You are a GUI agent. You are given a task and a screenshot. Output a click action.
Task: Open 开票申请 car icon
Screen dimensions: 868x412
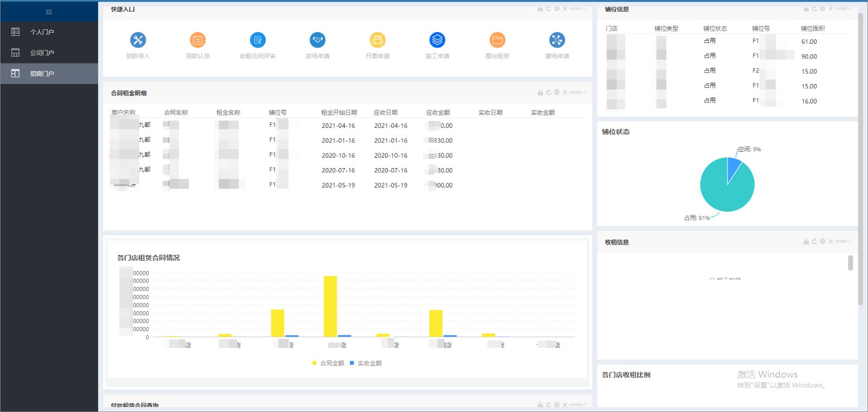(378, 40)
